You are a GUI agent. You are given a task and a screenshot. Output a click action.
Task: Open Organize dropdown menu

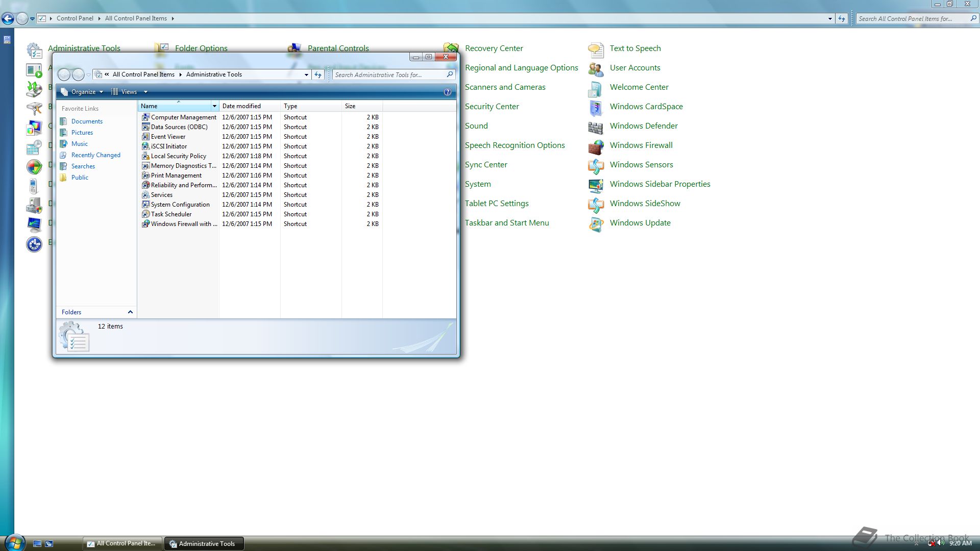[x=82, y=92]
